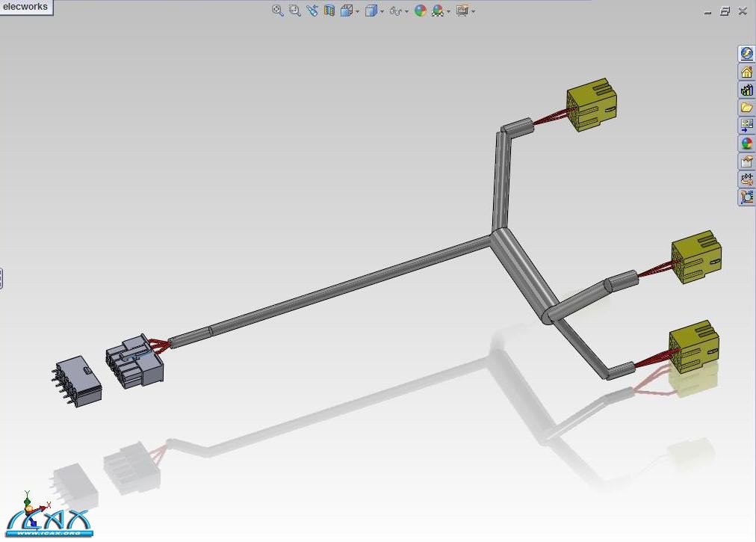Click the Display Style cube icon

[371, 10]
